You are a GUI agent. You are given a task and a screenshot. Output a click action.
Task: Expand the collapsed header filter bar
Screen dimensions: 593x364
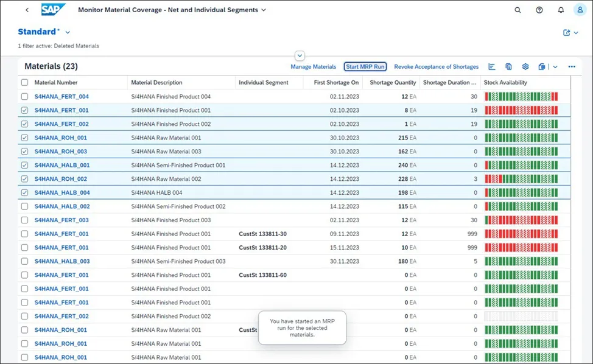(x=300, y=55)
